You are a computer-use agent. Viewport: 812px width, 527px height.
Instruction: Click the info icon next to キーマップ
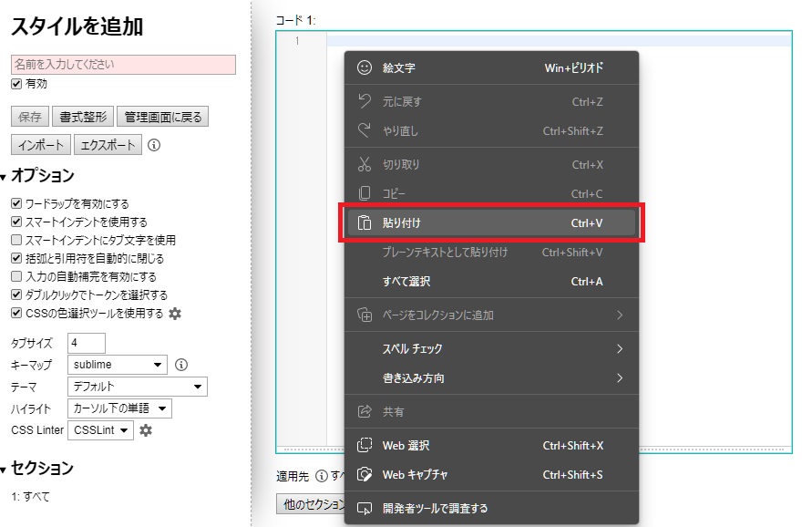180,365
